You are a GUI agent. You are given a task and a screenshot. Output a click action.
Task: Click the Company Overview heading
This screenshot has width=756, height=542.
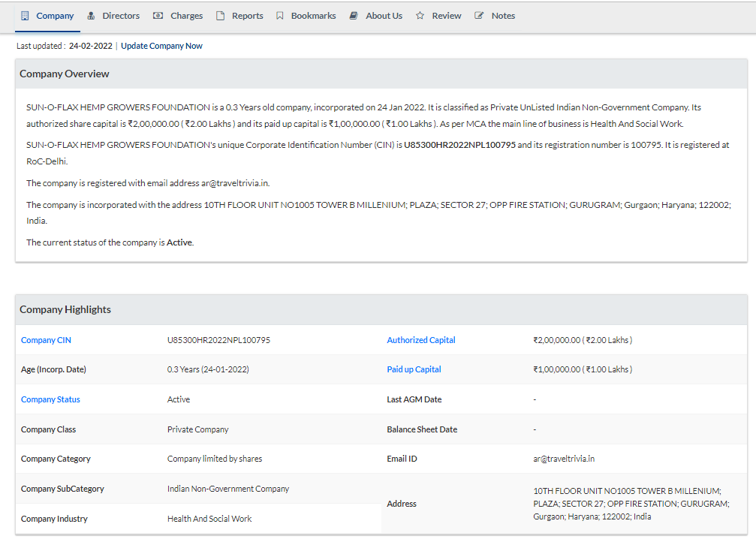point(64,74)
